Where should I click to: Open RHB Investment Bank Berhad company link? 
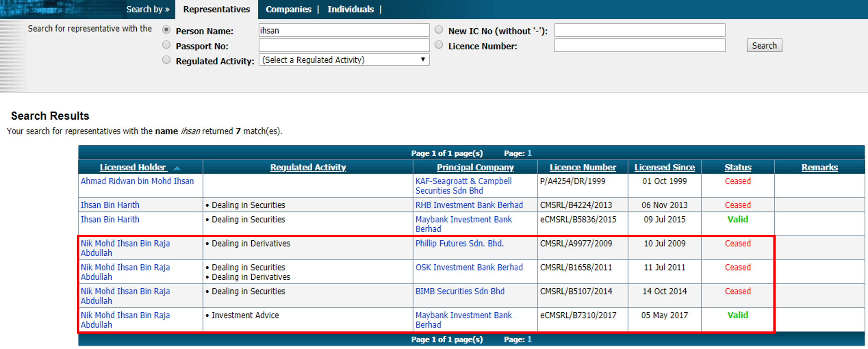[x=469, y=205]
